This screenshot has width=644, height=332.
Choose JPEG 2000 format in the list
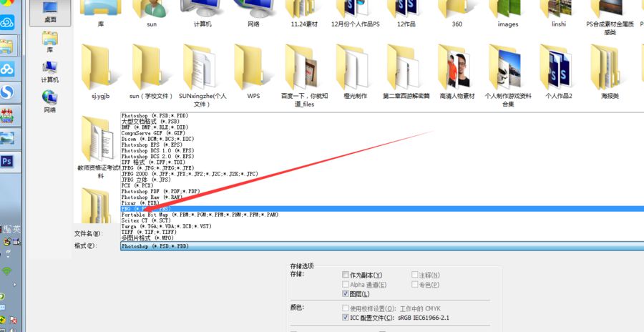[x=382, y=174]
